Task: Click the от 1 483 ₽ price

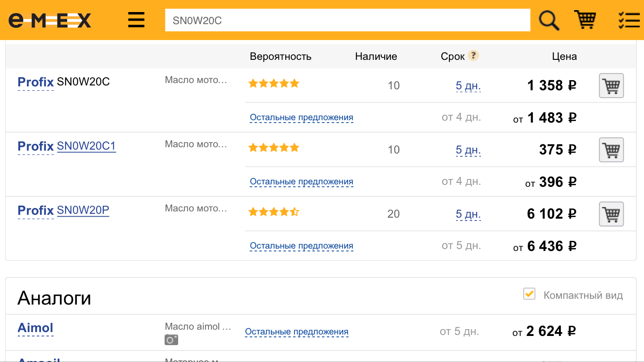Action: click(545, 118)
